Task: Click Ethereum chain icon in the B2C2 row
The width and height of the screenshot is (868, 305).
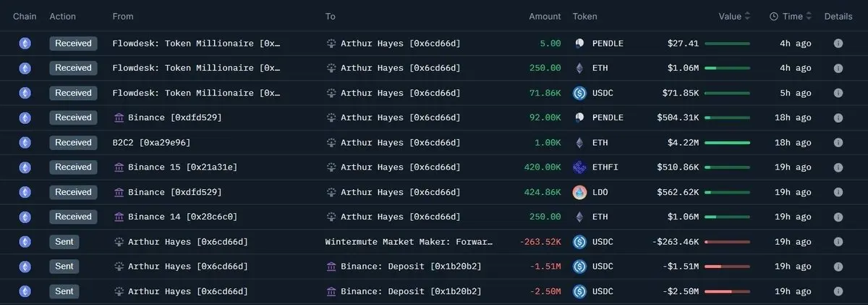Action: tap(25, 143)
